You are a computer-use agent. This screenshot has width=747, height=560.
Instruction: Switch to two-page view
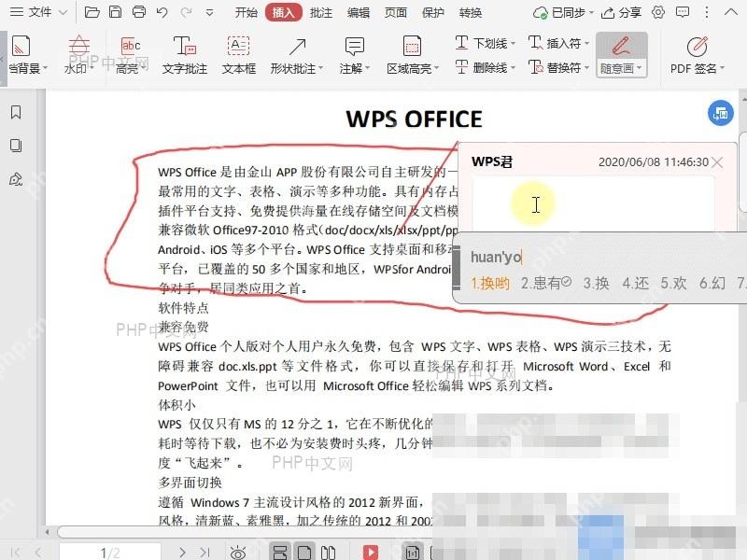[x=329, y=552]
